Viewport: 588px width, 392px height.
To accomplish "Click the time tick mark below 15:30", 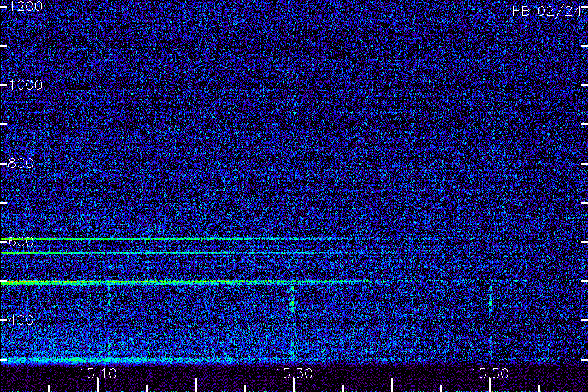I will [x=294, y=385].
